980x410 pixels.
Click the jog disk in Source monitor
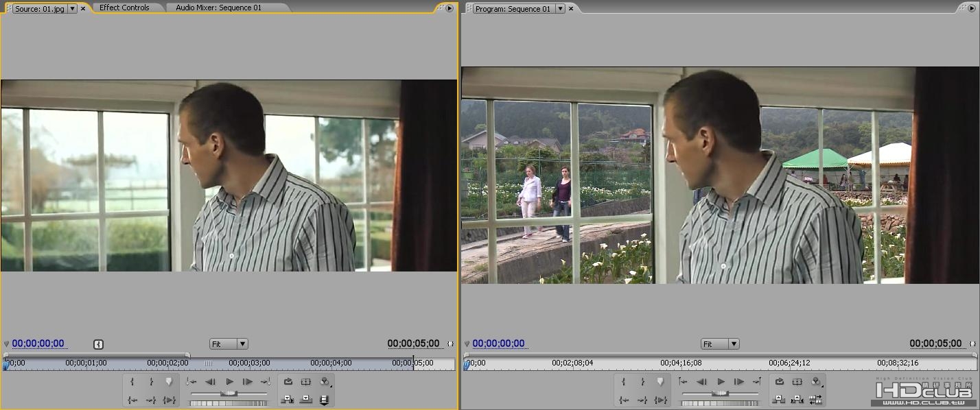(229, 403)
